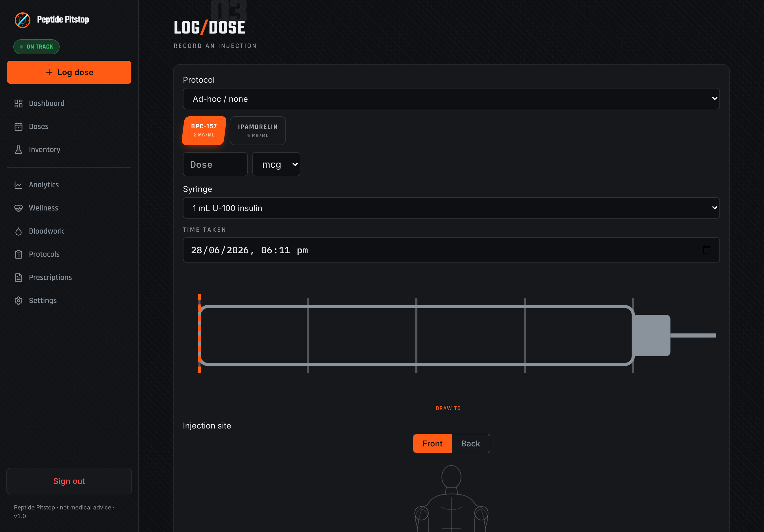The width and height of the screenshot is (764, 532).
Task: Click the 'DRAW TO —' label
Action: point(451,408)
